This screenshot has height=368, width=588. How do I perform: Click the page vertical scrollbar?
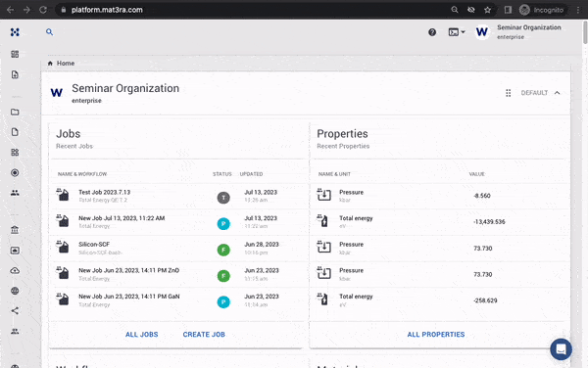(585, 32)
